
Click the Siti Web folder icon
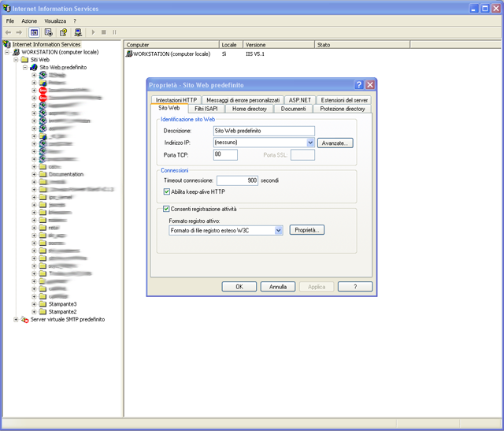pyautogui.click(x=24, y=60)
